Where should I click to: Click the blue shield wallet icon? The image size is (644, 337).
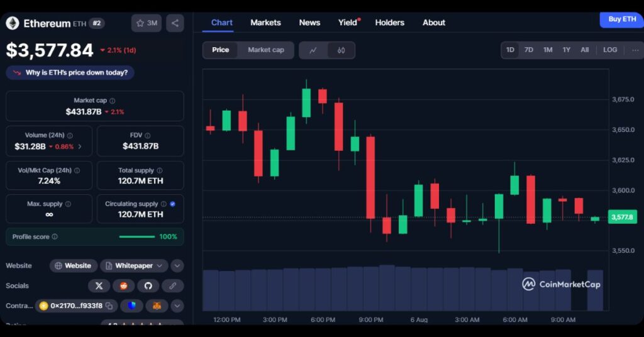(131, 306)
